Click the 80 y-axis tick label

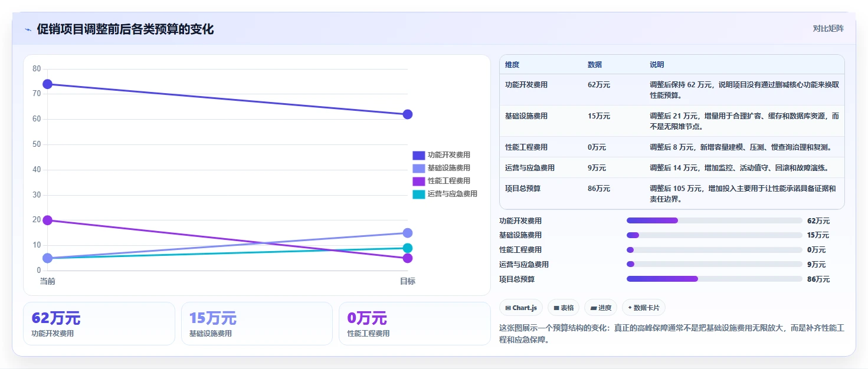pyautogui.click(x=37, y=69)
